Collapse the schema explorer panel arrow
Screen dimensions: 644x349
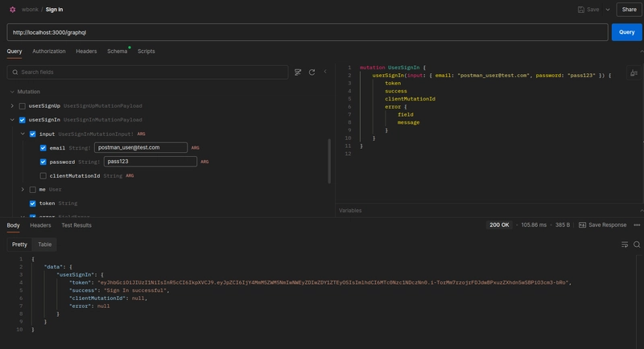[x=325, y=72]
